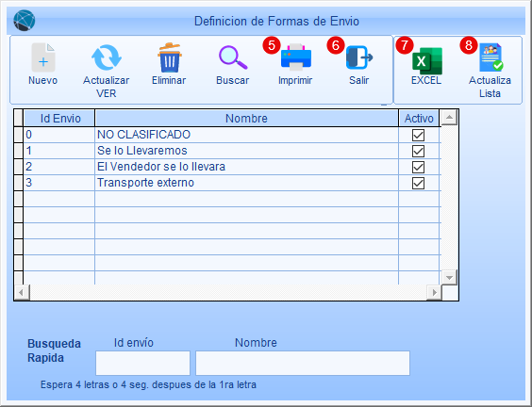Screen dimensions: 532x407
Task: Click the Nuevo new-document icon
Action: (x=43, y=57)
